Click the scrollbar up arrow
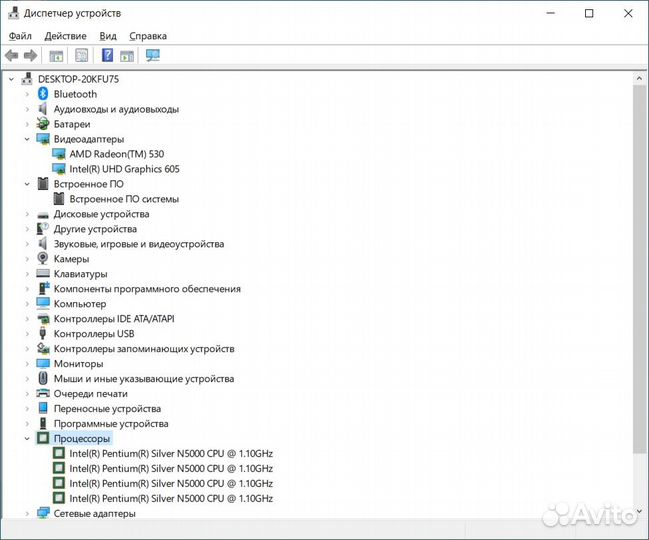The width and height of the screenshot is (649, 540). point(639,78)
